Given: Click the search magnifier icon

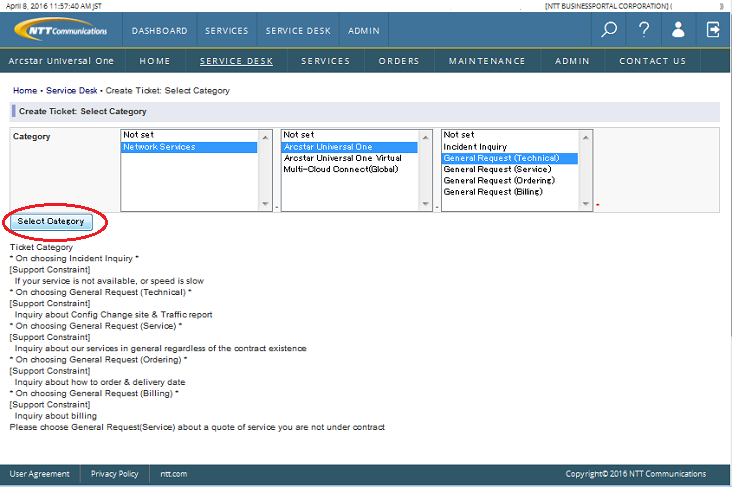Looking at the screenshot, I should 609,30.
